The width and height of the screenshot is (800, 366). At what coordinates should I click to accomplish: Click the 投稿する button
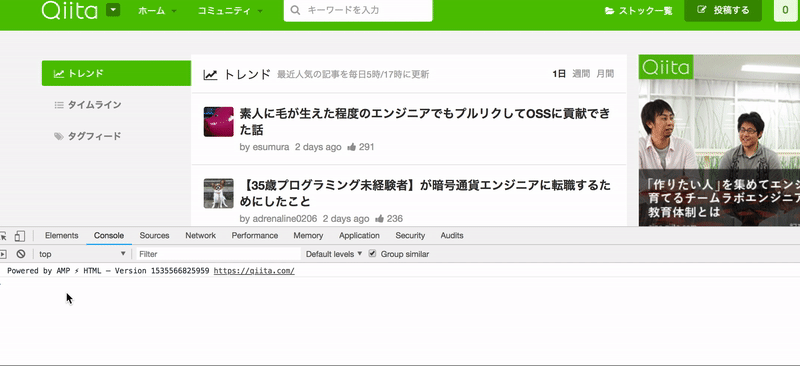[x=723, y=10]
